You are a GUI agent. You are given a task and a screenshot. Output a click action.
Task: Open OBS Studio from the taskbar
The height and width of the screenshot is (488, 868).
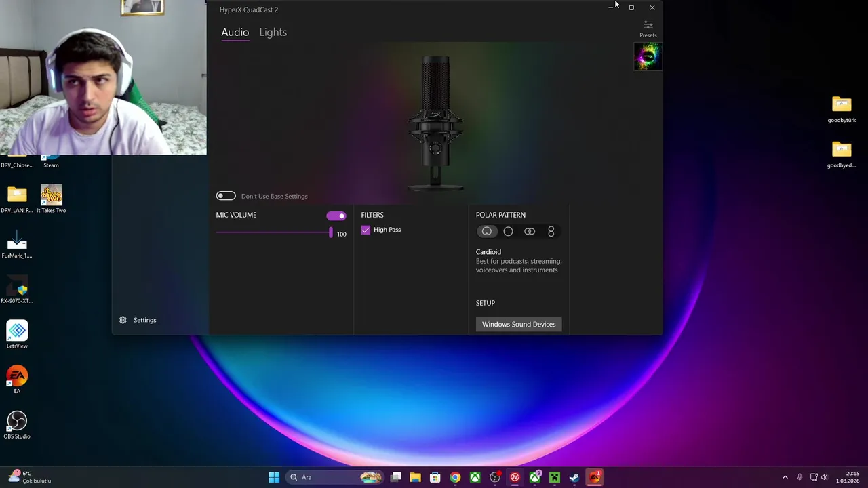496,477
